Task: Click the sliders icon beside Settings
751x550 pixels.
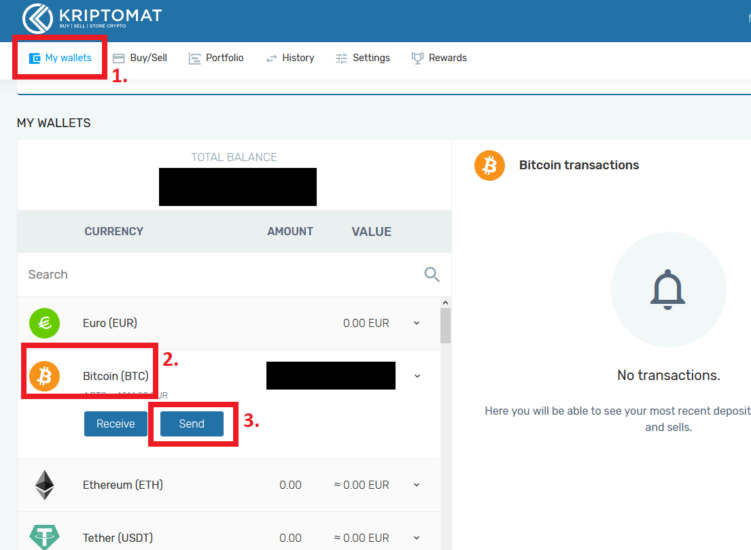Action: click(341, 58)
